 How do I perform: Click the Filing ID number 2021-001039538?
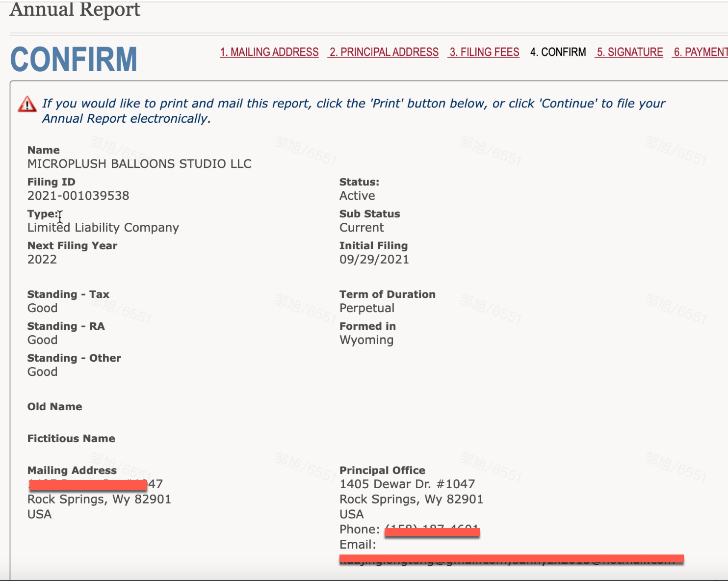[x=78, y=196]
